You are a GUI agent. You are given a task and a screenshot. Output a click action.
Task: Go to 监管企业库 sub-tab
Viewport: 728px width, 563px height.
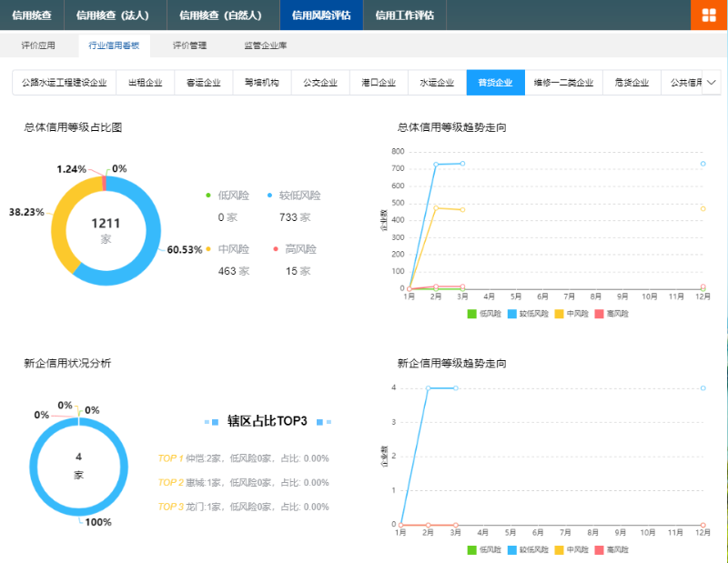(266, 45)
